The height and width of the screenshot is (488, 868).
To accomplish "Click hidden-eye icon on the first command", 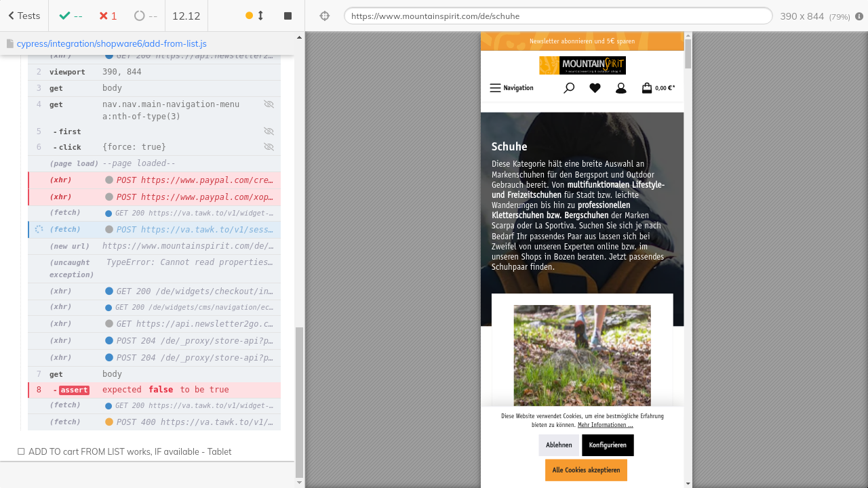I will (269, 131).
